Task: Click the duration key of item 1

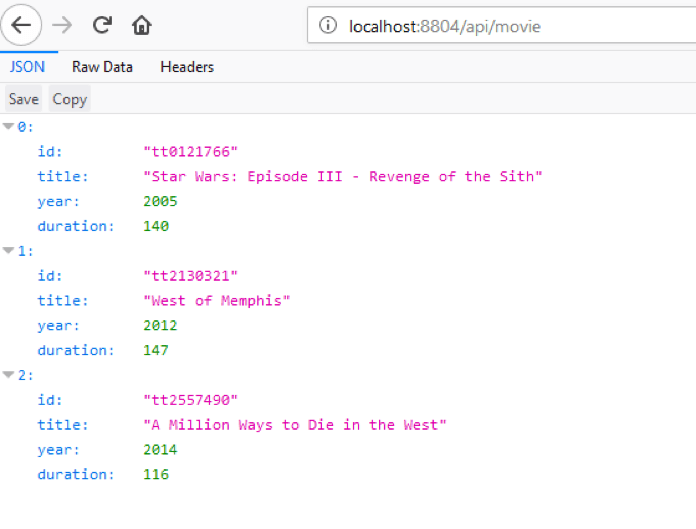Action: pos(76,350)
